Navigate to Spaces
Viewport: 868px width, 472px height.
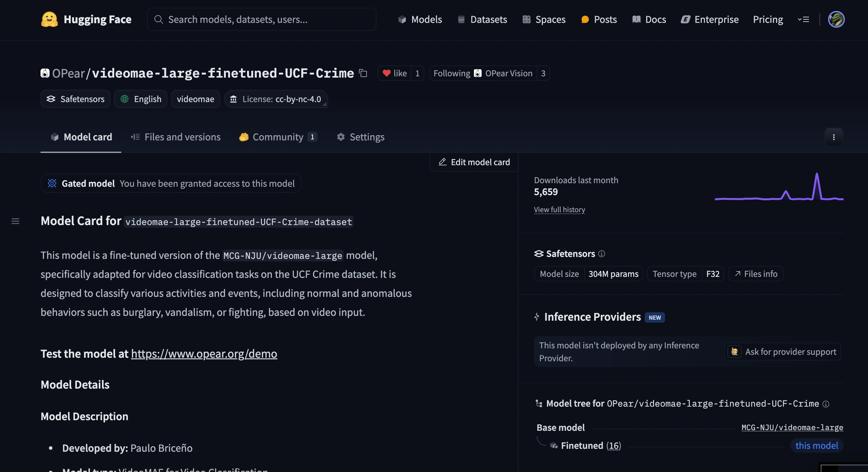[544, 19]
